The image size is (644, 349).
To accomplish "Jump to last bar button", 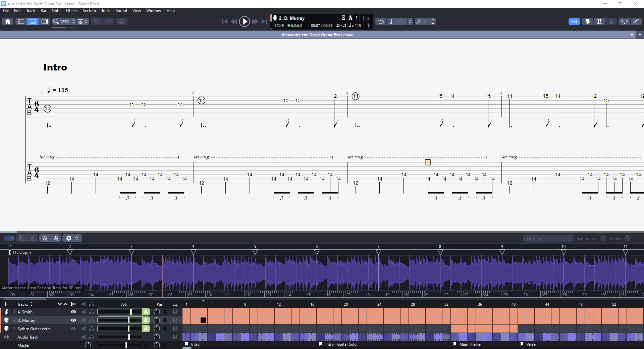I will pyautogui.click(x=264, y=21).
